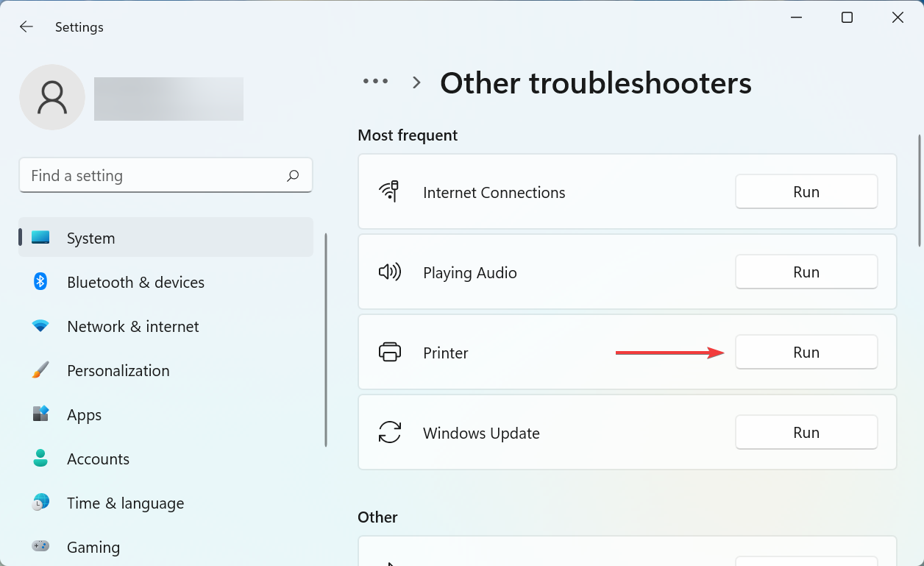Click the main content scrollbar
This screenshot has height=566, width=924.
click(919, 190)
